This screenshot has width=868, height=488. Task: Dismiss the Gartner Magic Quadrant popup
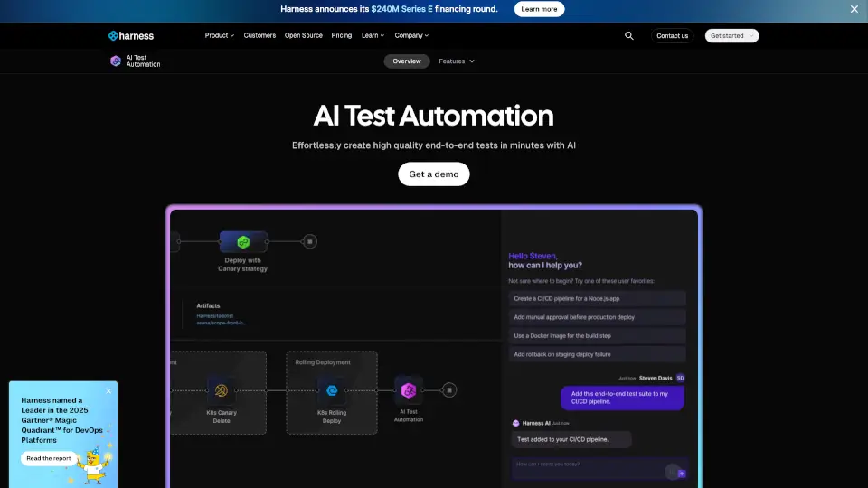coord(108,391)
